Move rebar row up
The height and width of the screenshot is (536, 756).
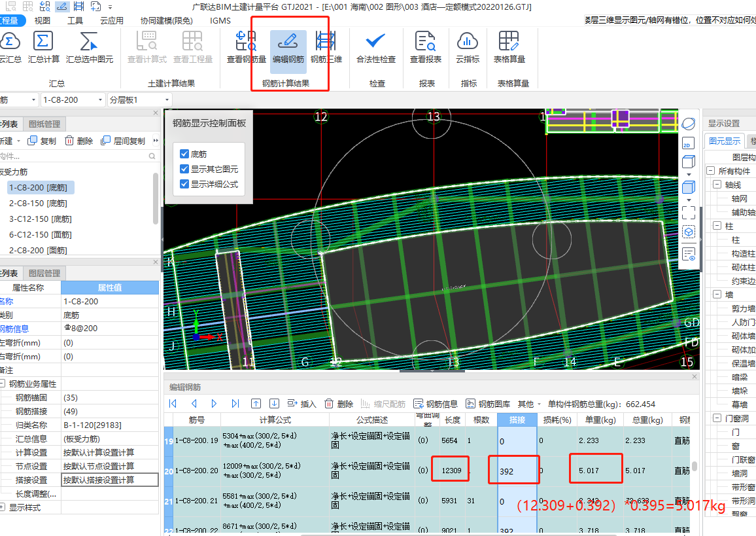pos(256,404)
